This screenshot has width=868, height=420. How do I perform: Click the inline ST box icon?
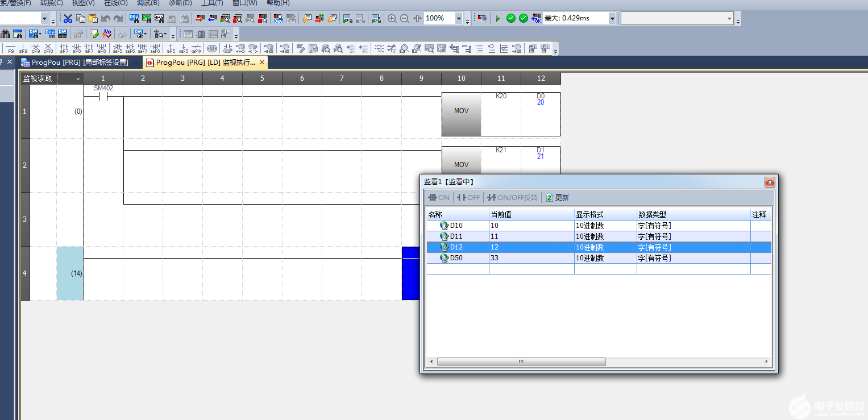coord(212,49)
